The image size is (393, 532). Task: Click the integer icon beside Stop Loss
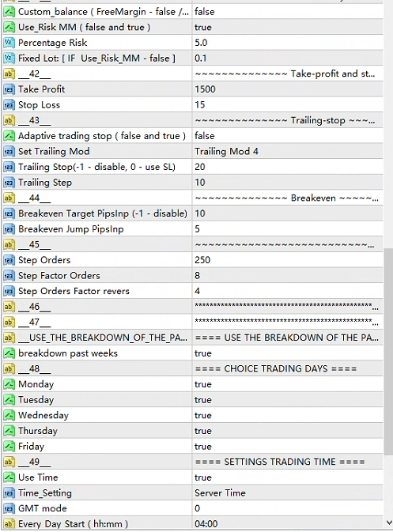tap(9, 105)
